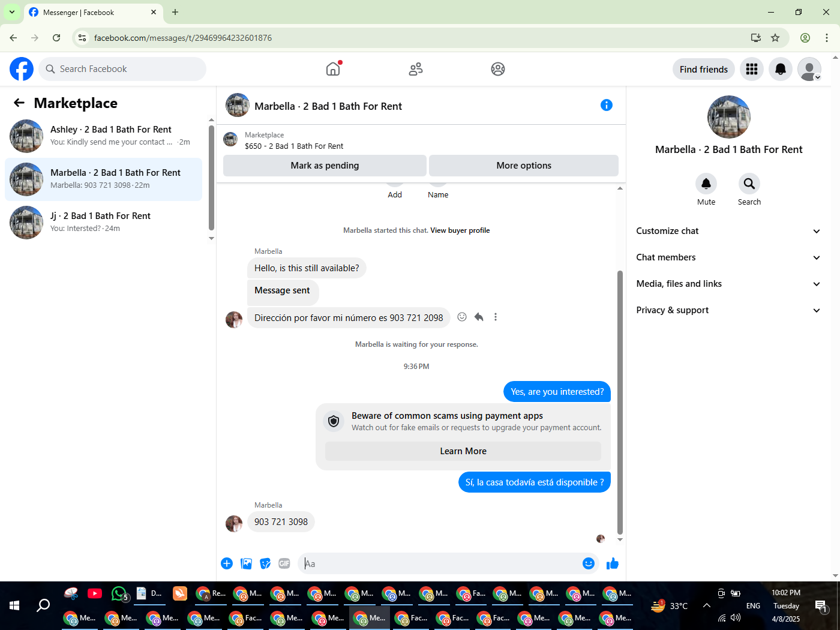The image size is (840, 630).
Task: Expand Media, files and links section
Action: click(x=728, y=284)
